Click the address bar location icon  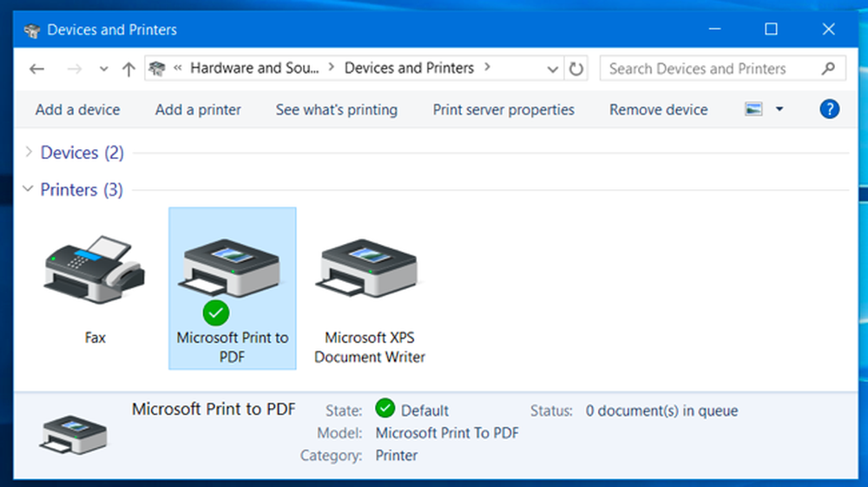point(157,68)
